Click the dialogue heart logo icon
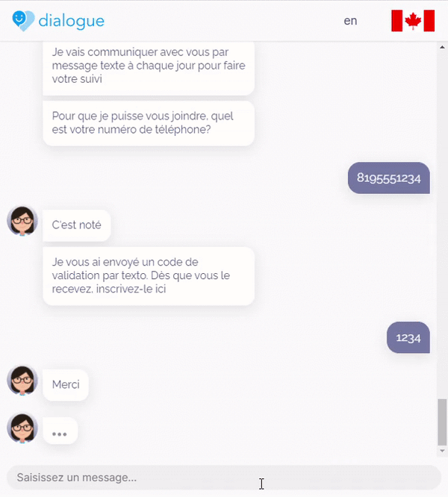This screenshot has height=497, width=448. [x=23, y=21]
